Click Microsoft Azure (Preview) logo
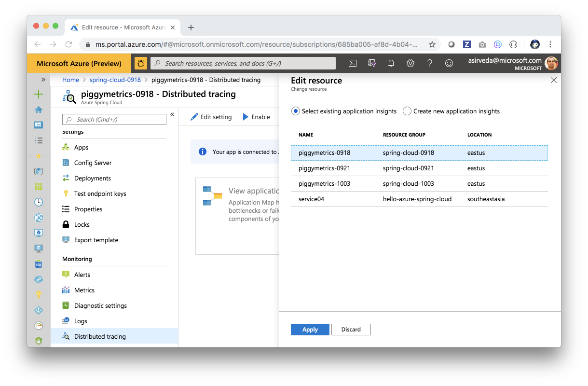This screenshot has width=588, height=386. (x=79, y=63)
